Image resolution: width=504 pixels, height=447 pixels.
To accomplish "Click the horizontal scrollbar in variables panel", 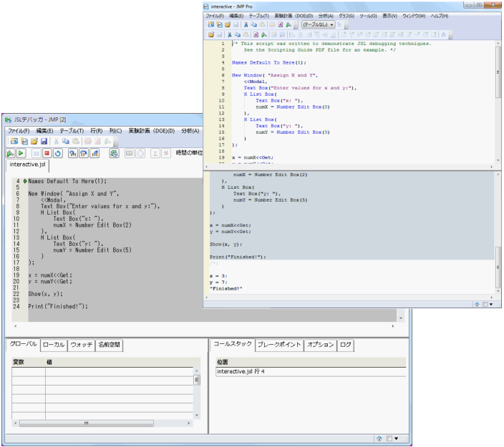I will 86,423.
